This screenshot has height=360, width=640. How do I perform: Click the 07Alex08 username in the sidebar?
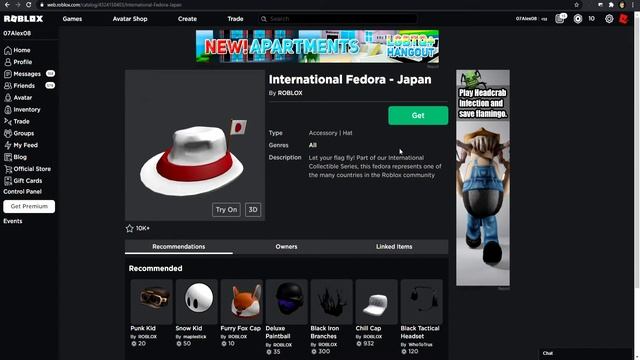pyautogui.click(x=17, y=33)
